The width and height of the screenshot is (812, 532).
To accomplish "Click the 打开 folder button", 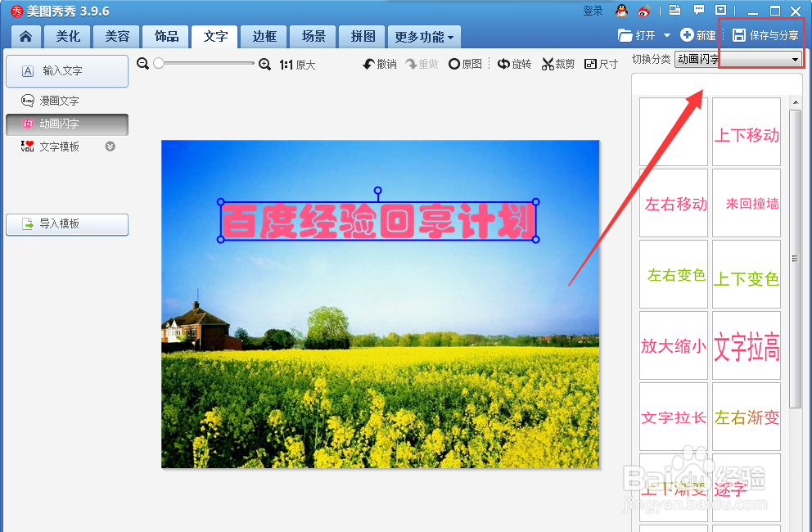I will 637,35.
